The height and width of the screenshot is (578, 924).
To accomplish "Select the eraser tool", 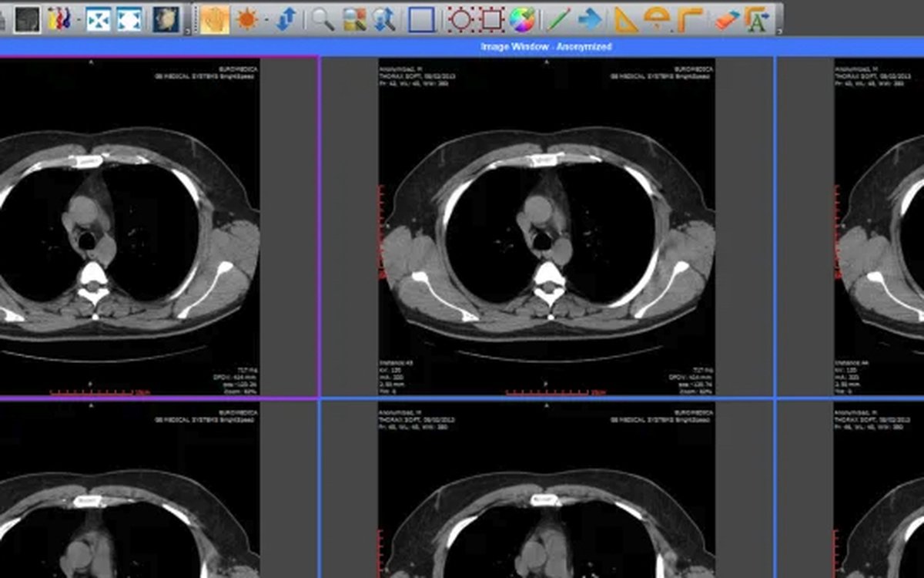I will 726,18.
